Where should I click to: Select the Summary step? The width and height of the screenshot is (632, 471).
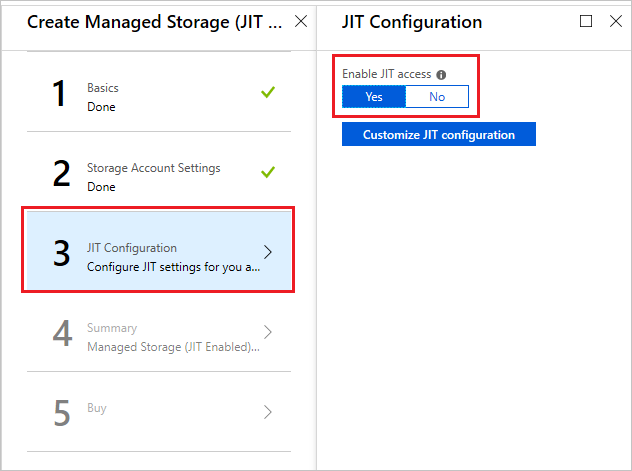[150, 337]
